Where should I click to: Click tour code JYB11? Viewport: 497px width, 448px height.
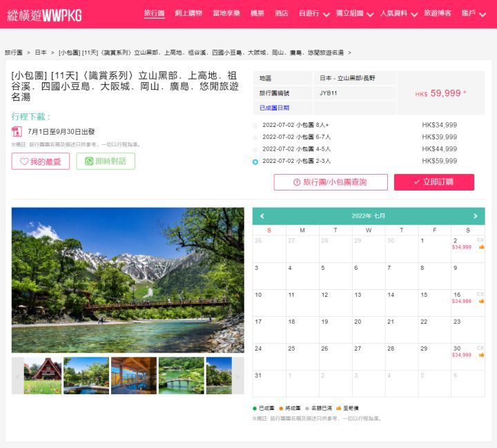(x=328, y=93)
